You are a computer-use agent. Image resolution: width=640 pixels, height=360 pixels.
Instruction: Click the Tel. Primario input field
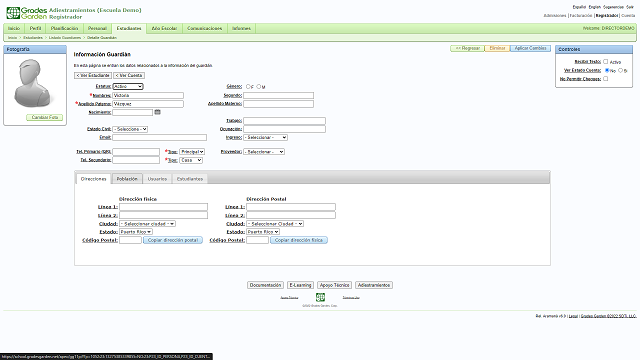tap(136, 152)
